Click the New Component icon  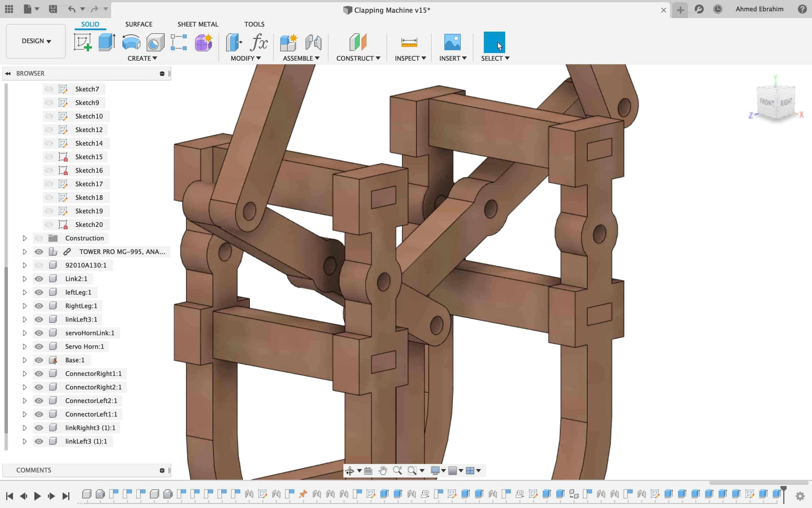(x=289, y=42)
